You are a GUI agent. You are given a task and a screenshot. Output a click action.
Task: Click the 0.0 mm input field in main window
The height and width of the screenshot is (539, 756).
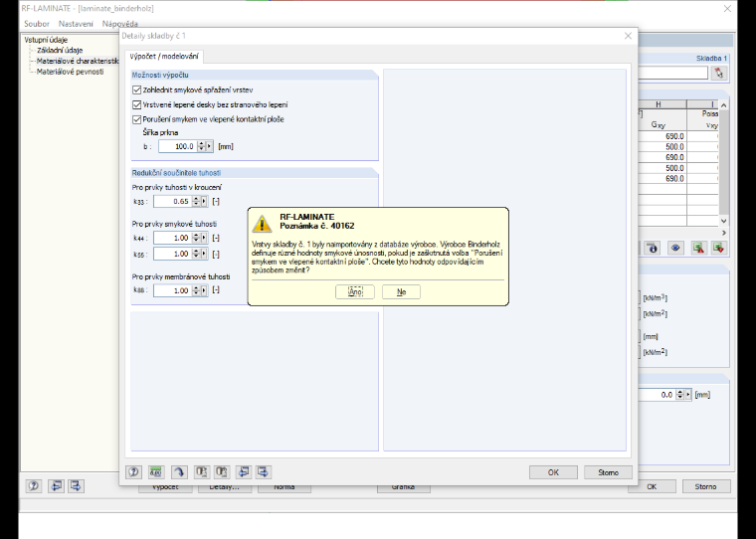657,395
